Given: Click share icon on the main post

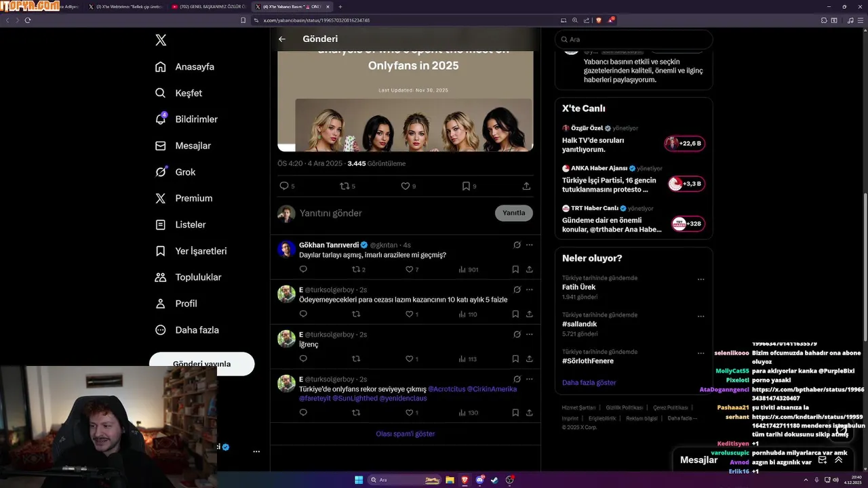Looking at the screenshot, I should coord(526,186).
